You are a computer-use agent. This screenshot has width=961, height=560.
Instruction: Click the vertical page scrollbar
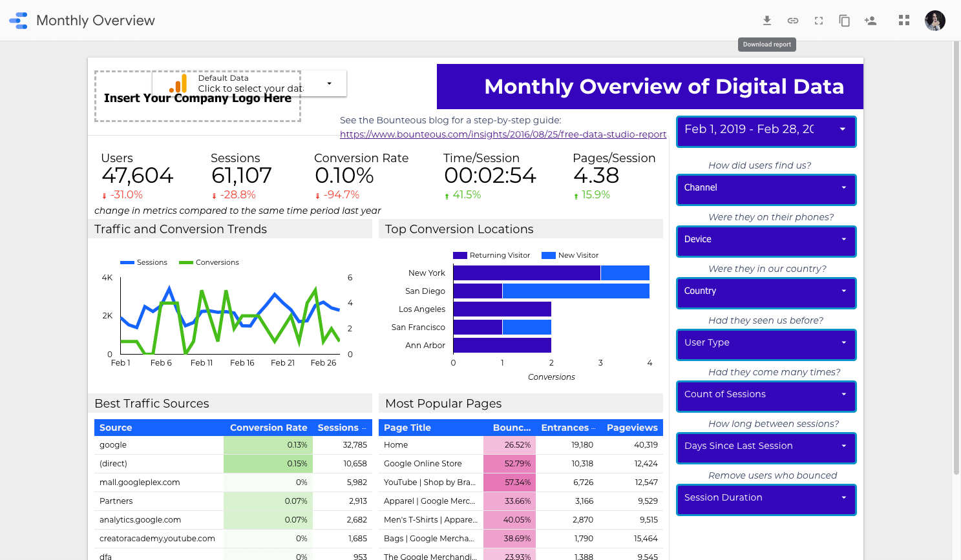[956, 258]
